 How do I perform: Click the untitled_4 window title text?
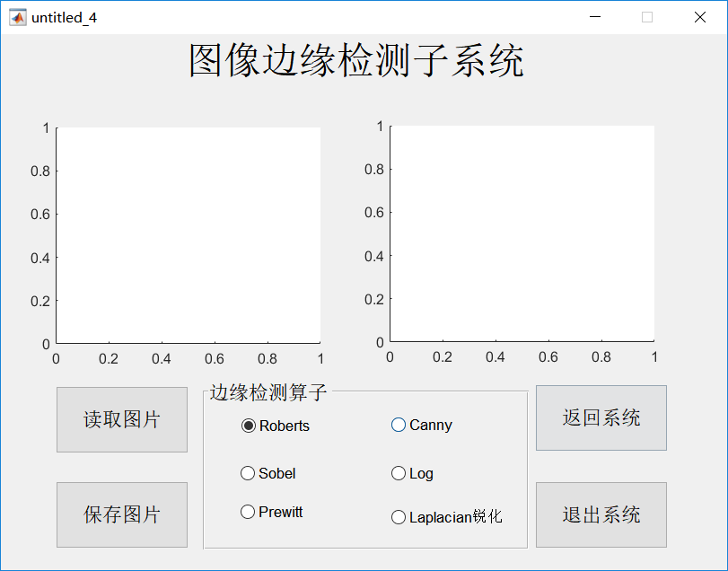coord(65,16)
